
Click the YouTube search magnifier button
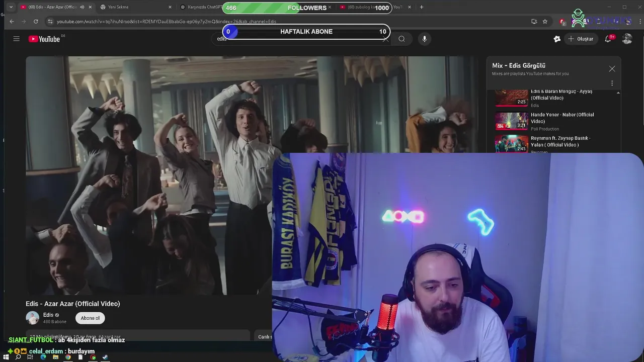pos(401,39)
